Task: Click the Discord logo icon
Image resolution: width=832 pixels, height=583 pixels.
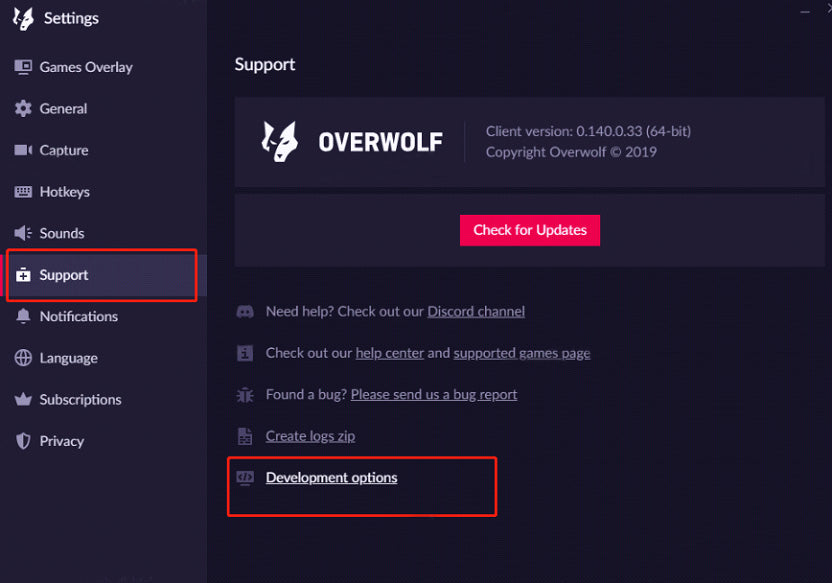Action: pyautogui.click(x=245, y=311)
